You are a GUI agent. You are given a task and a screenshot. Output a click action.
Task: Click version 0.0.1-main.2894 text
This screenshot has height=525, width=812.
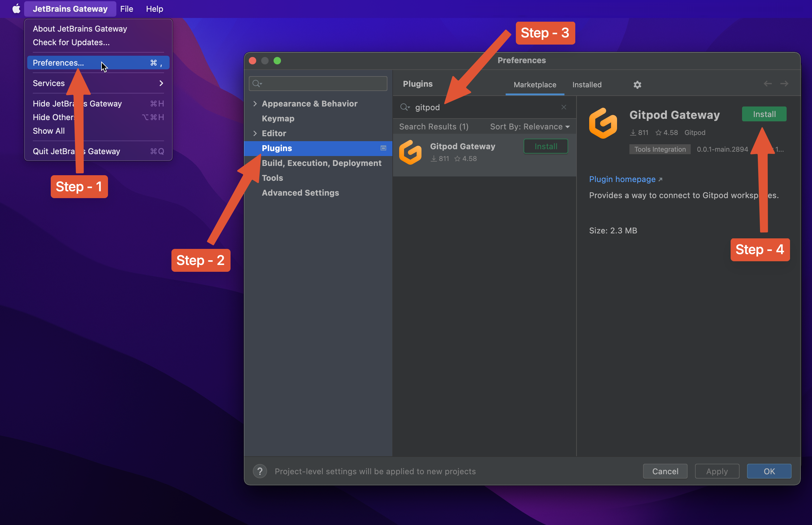coord(722,149)
